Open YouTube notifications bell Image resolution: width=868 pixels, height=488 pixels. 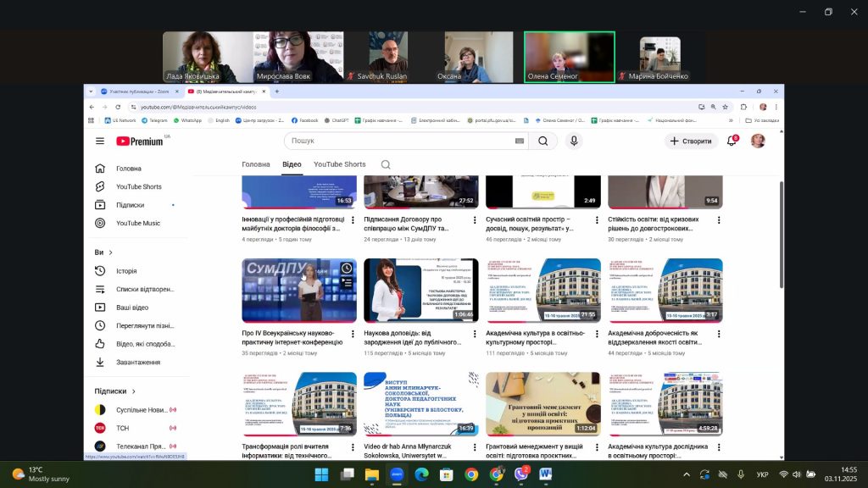[732, 141]
